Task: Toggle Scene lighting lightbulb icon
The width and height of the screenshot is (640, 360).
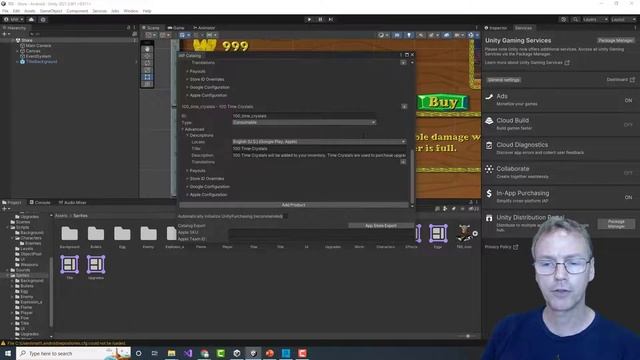Action: [409, 35]
